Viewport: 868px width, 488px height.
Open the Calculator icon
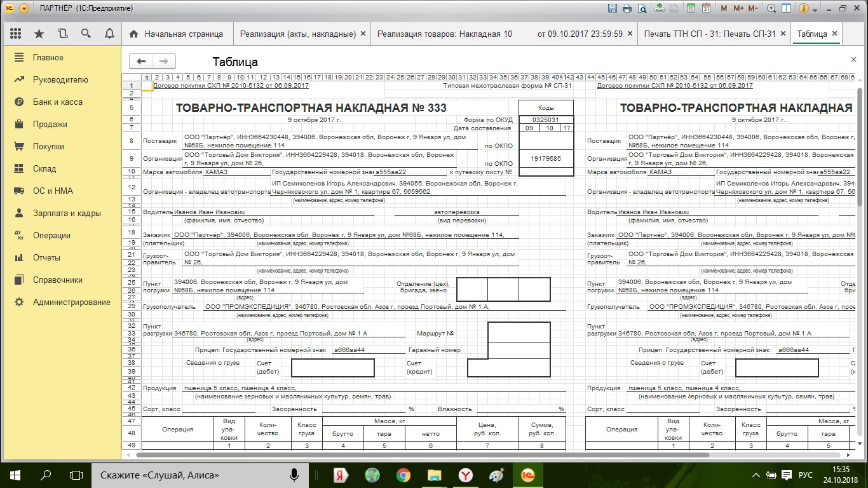(x=691, y=9)
